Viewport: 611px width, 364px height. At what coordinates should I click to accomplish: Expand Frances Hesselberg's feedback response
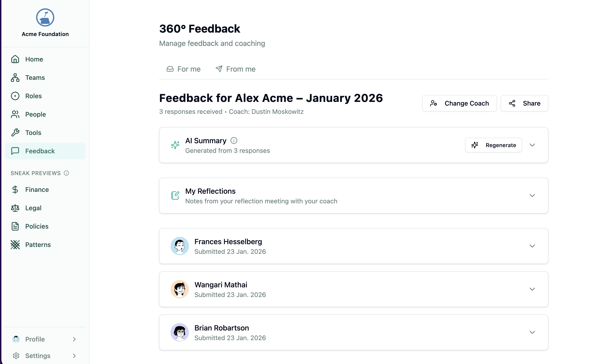[532, 246]
